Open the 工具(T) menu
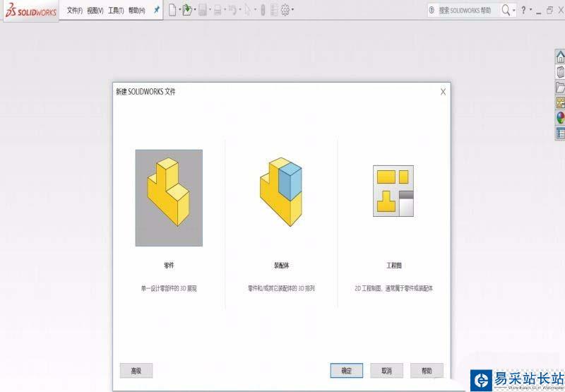Viewport: 565px width, 392px height. [x=116, y=11]
